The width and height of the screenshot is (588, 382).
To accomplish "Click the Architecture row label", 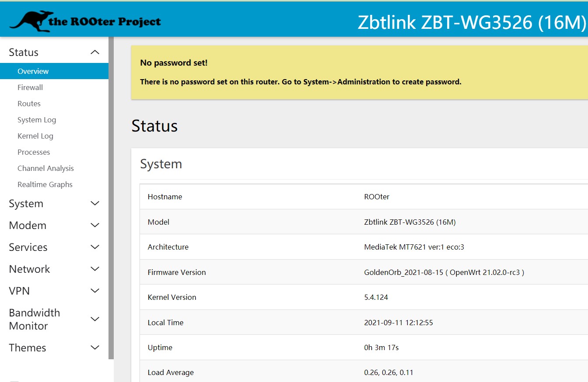I will (x=168, y=247).
